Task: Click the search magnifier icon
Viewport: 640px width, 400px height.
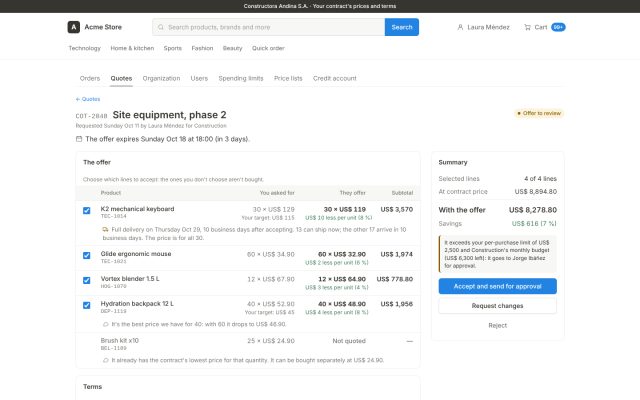Action: coord(161,27)
